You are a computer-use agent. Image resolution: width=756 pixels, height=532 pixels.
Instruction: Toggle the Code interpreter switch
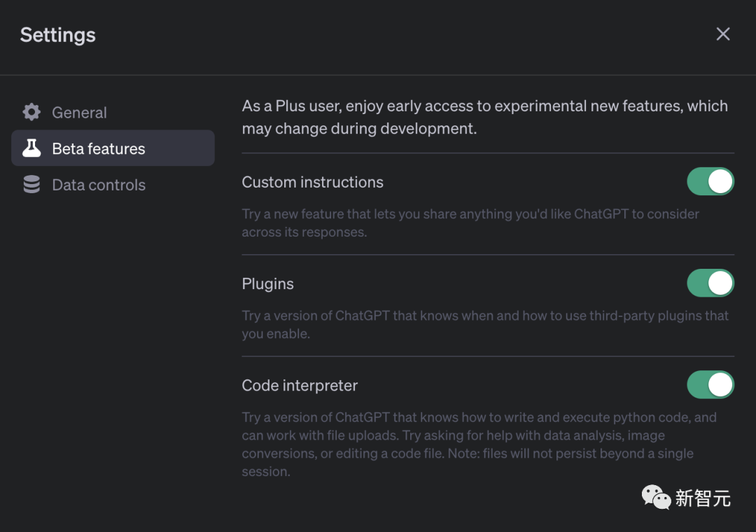pos(710,384)
